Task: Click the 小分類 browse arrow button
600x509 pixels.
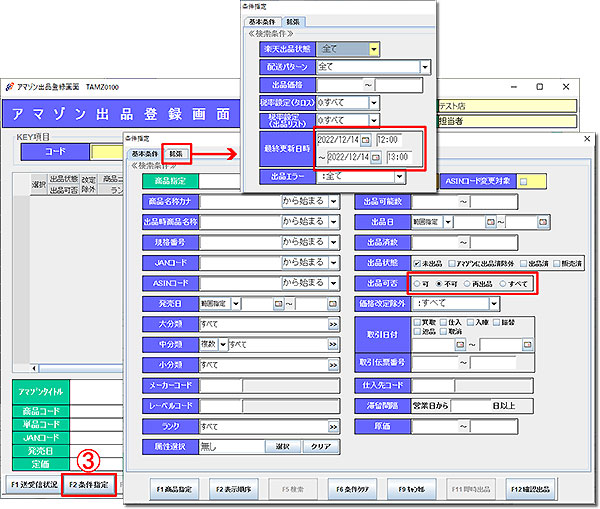Action: (332, 365)
